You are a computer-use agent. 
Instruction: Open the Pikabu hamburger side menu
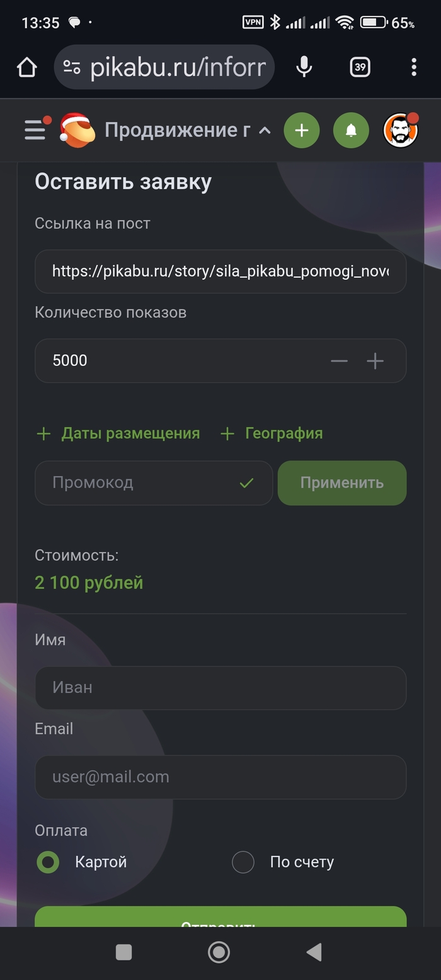coord(36,130)
